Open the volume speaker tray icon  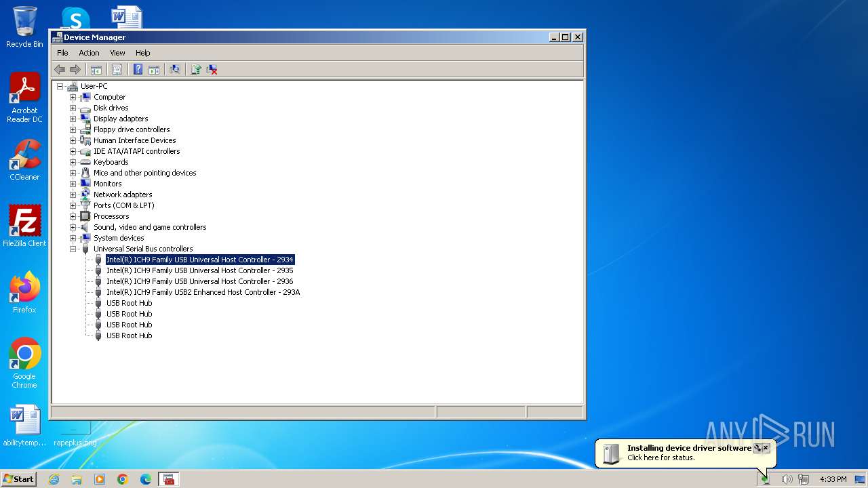click(787, 479)
